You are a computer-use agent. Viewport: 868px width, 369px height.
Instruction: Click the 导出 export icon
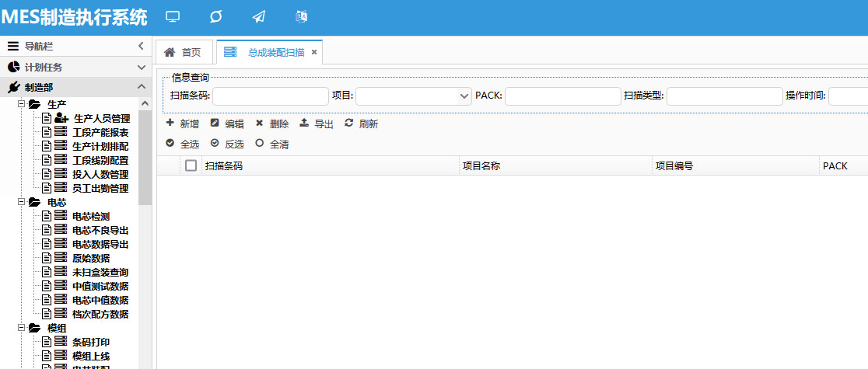pyautogui.click(x=304, y=124)
